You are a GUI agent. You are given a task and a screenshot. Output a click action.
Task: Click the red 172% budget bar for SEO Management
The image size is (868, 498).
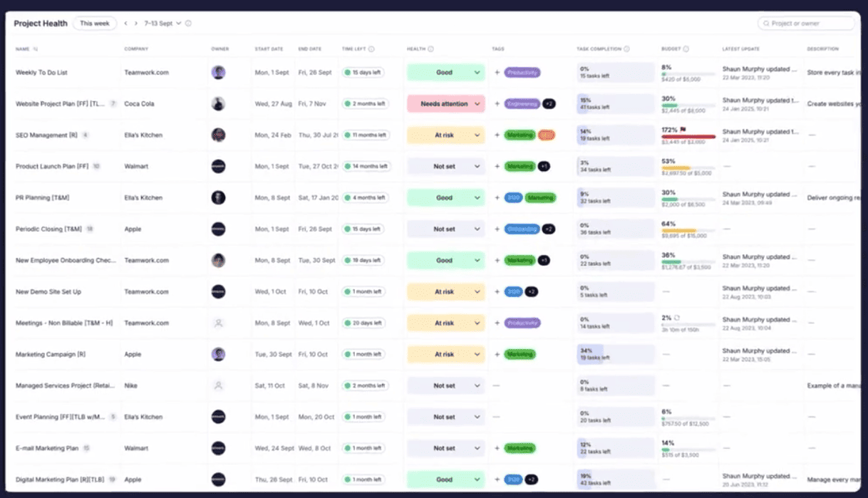688,137
